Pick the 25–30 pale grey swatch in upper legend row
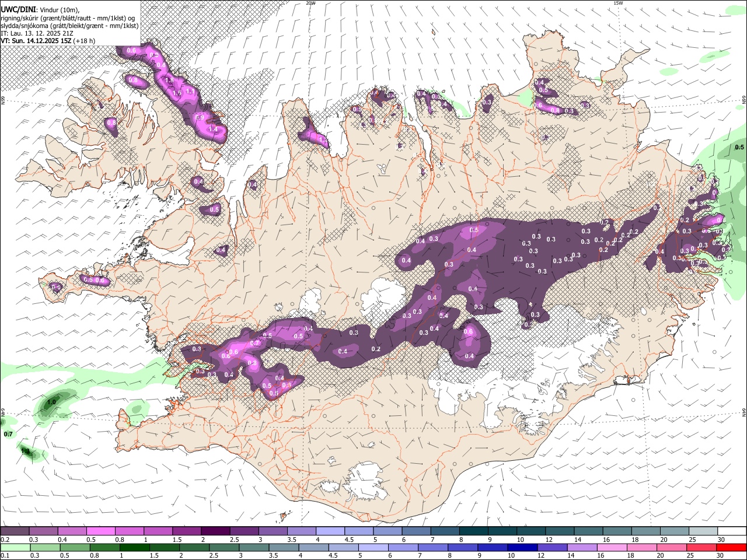747x560 pixels. point(704,531)
